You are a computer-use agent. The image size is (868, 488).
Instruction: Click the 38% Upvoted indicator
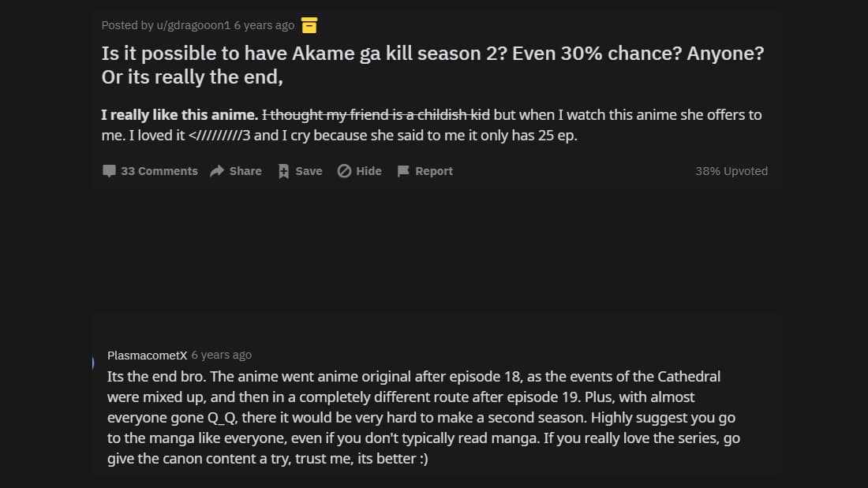731,171
